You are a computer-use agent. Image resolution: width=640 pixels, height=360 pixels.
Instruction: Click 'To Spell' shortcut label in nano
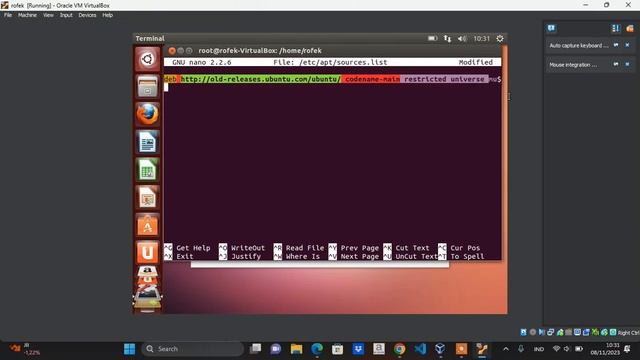pos(467,256)
